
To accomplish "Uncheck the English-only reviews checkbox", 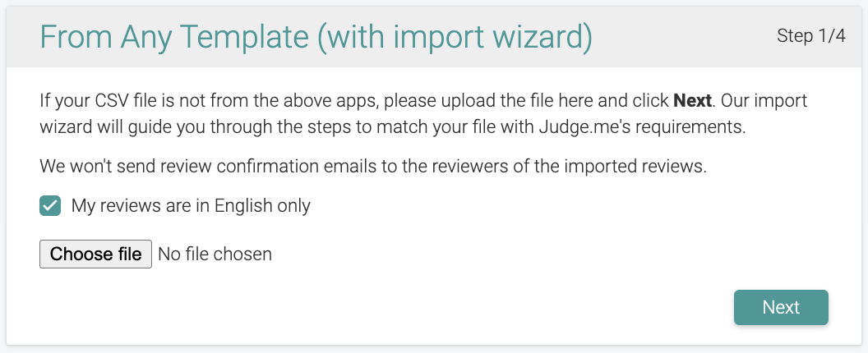I will pos(50,205).
